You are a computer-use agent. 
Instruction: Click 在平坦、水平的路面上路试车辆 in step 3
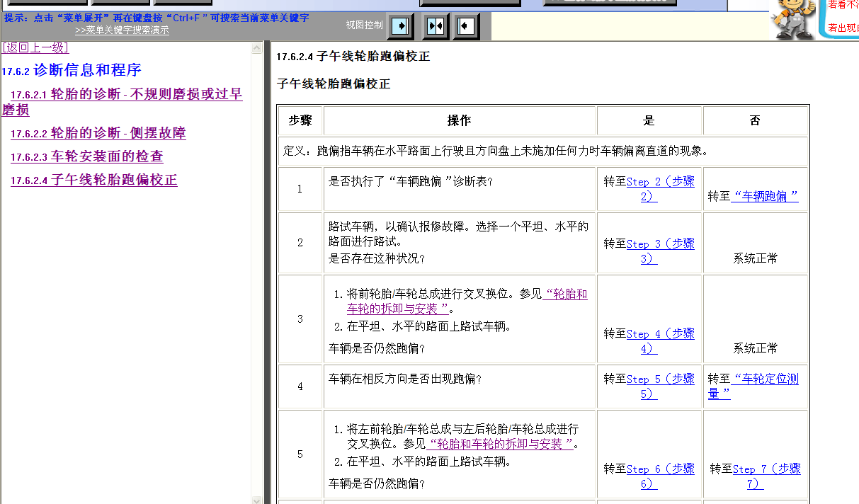(x=429, y=327)
